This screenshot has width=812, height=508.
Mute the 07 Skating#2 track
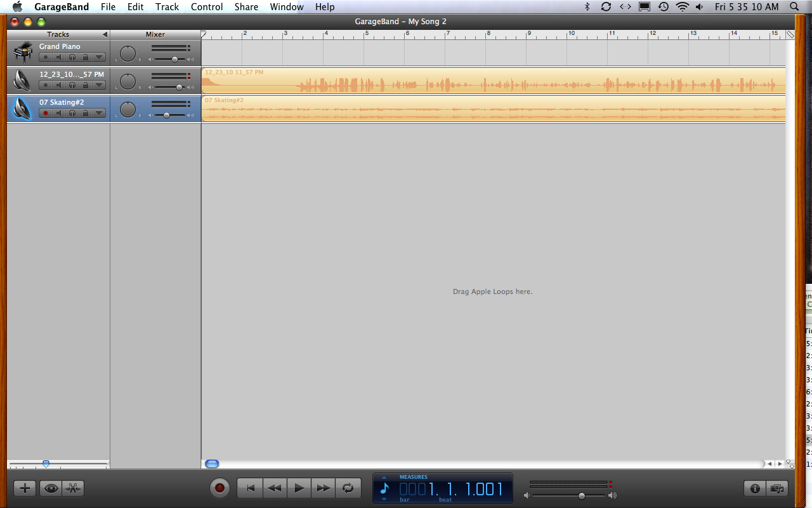click(59, 113)
